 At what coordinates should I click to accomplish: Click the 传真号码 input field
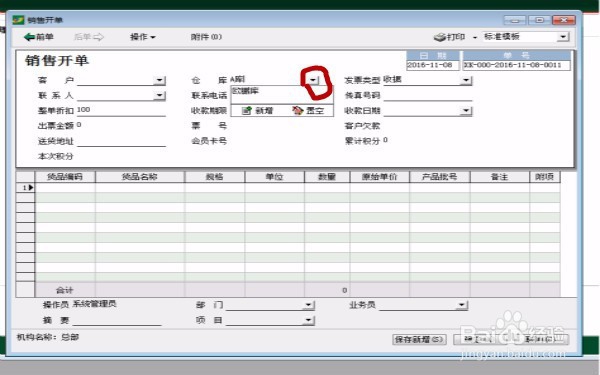coord(427,95)
